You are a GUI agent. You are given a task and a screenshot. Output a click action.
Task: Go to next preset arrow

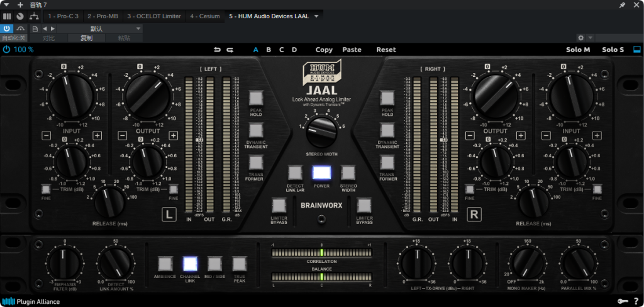(x=53, y=29)
